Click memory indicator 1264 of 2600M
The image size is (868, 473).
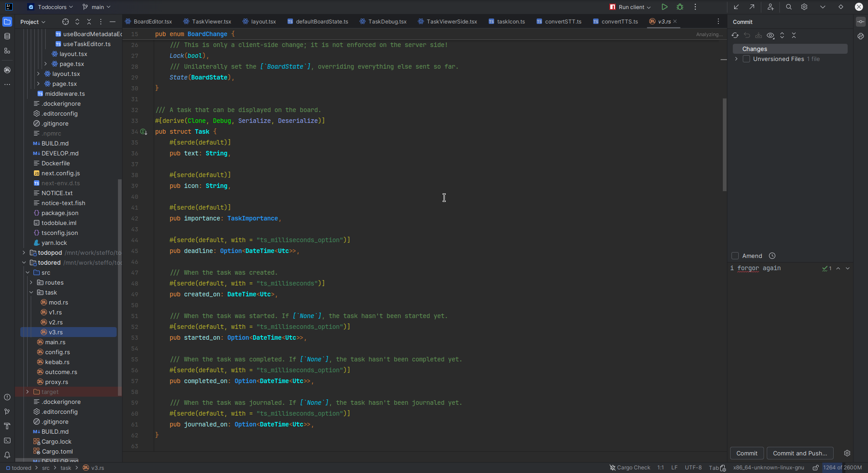(x=843, y=468)
